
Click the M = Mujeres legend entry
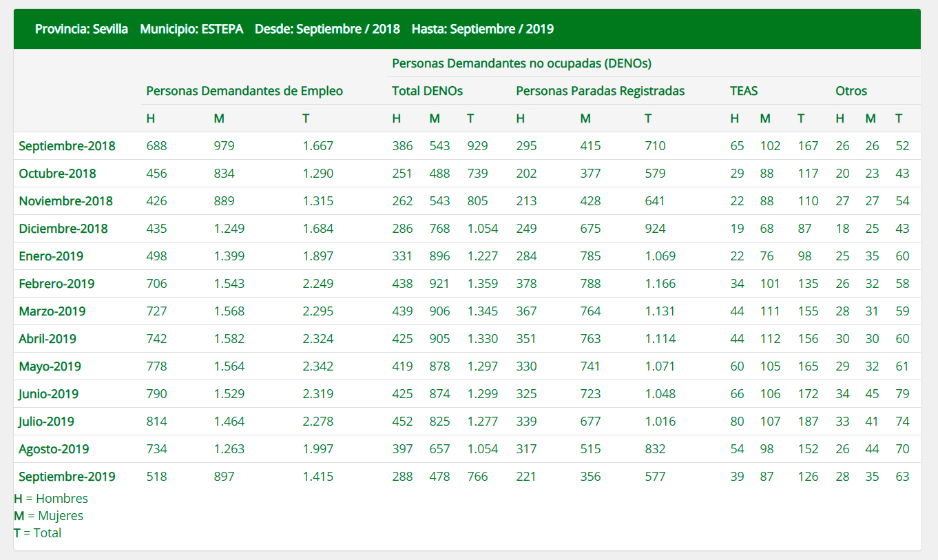[x=48, y=515]
